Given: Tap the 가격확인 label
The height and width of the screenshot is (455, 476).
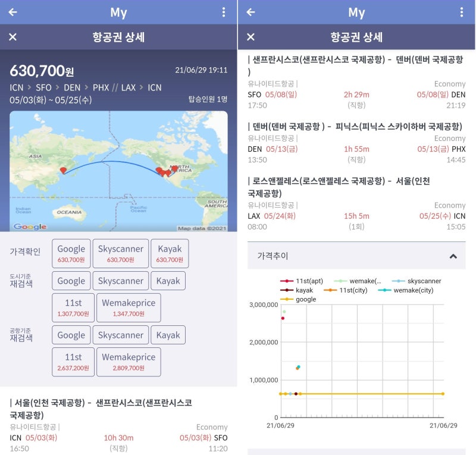Looking at the screenshot, I should 25,252.
